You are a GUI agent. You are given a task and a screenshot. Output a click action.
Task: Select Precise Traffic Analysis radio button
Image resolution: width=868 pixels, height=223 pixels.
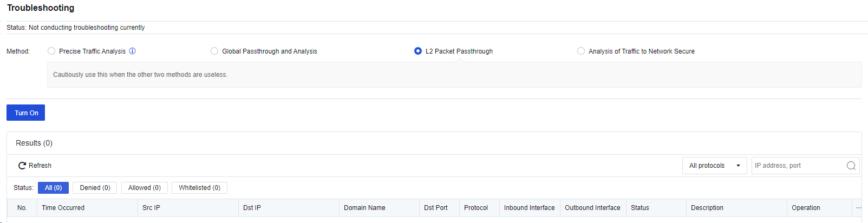tap(51, 51)
